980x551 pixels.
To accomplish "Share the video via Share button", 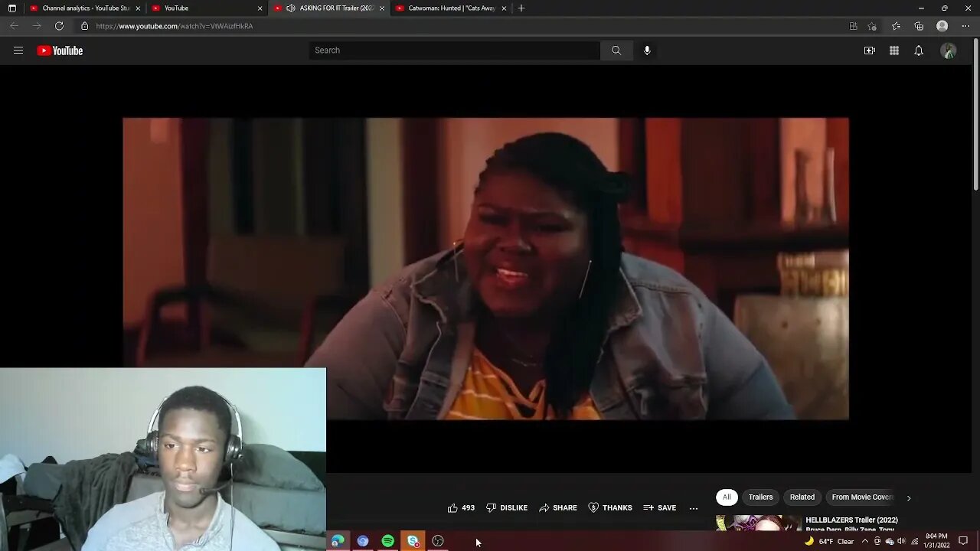I will pos(558,507).
